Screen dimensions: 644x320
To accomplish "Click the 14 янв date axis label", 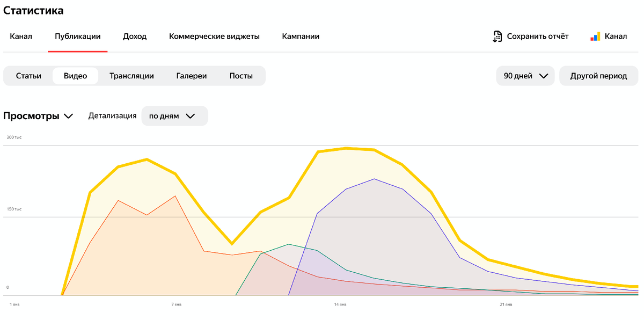I will [x=340, y=305].
